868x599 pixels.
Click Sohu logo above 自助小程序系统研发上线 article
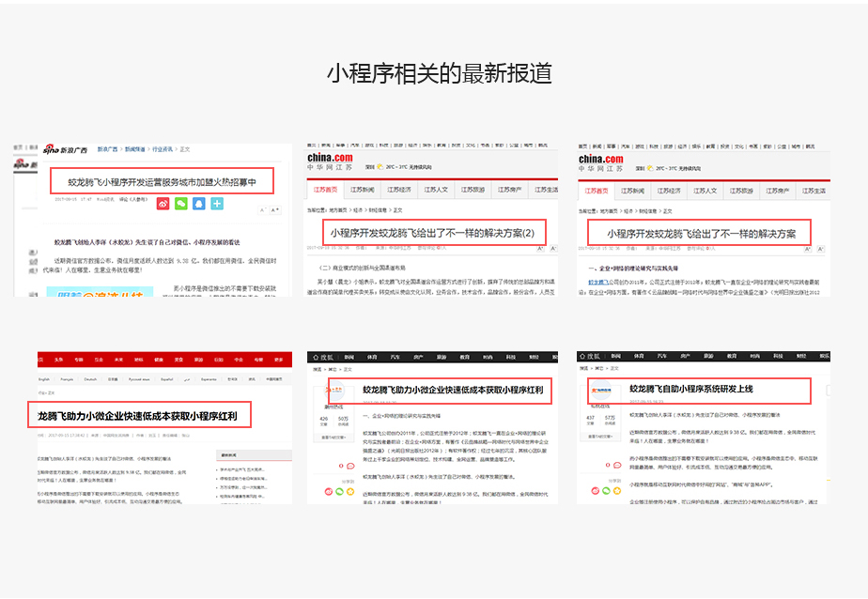(595, 357)
